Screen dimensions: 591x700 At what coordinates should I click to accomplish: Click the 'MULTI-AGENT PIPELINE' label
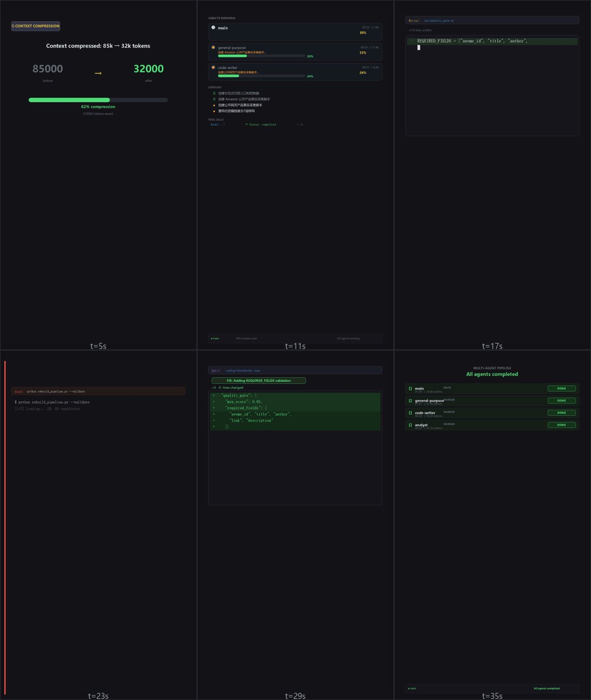pyautogui.click(x=492, y=368)
